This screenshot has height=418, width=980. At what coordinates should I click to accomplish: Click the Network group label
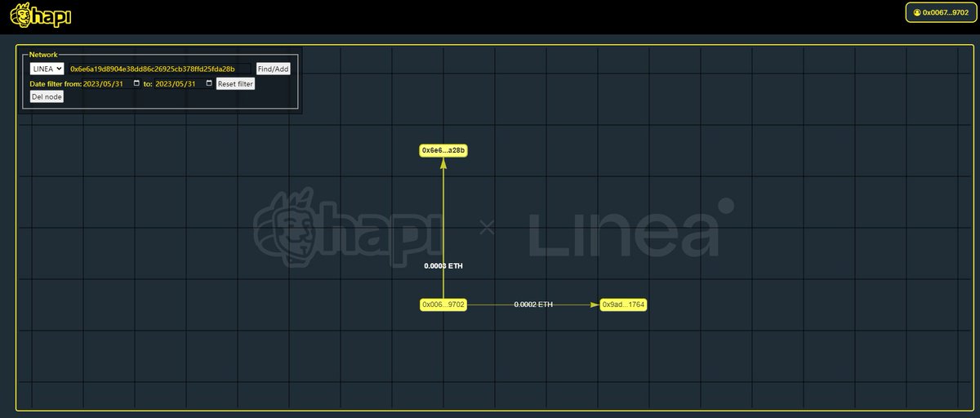coord(43,54)
